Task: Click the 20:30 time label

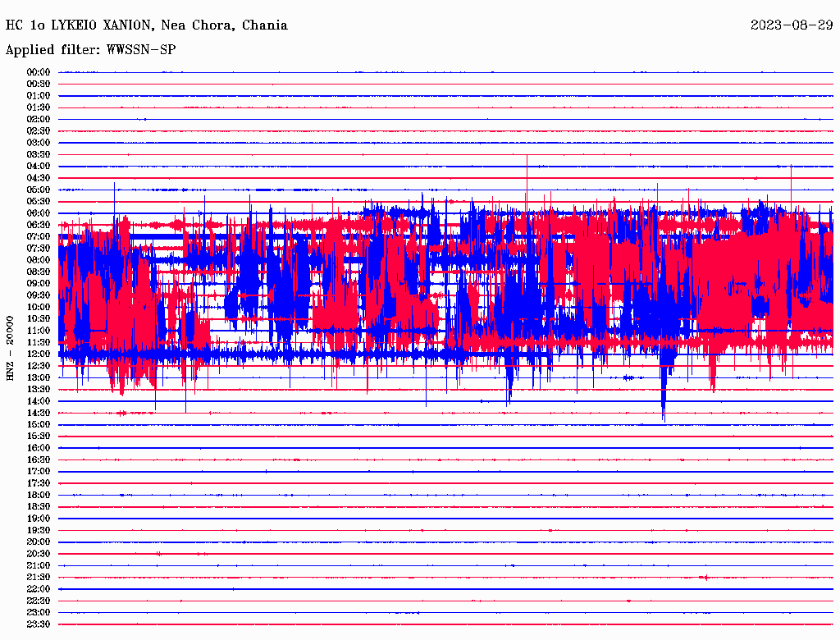Action: (x=39, y=554)
